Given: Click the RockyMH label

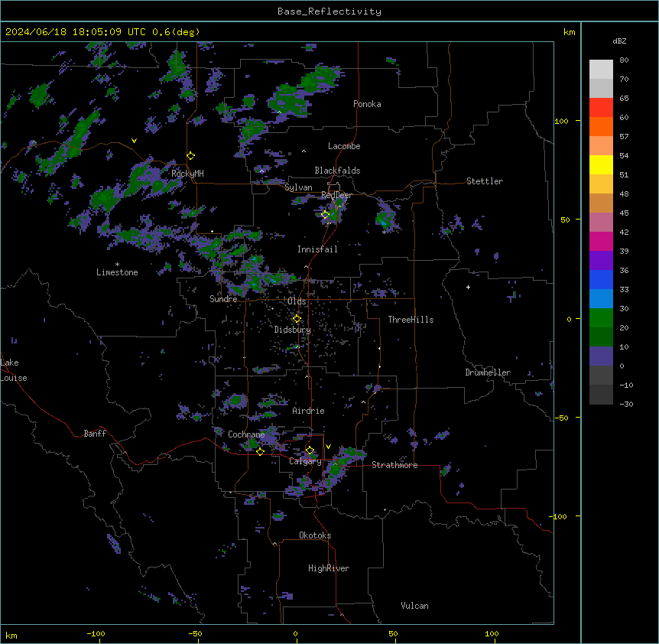Looking at the screenshot, I should click(x=187, y=173).
